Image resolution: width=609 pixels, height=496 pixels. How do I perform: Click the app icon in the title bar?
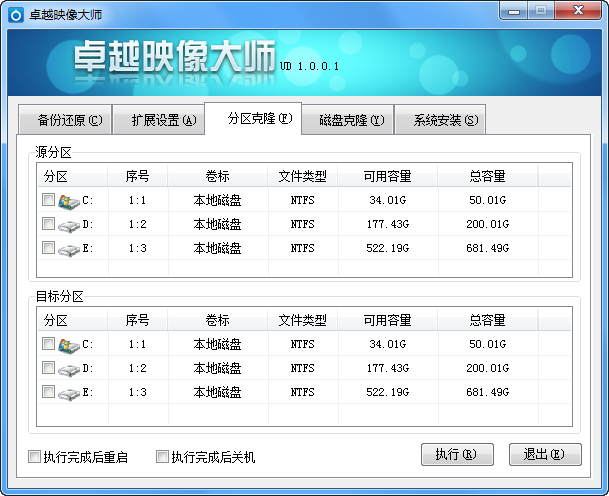[x=16, y=15]
